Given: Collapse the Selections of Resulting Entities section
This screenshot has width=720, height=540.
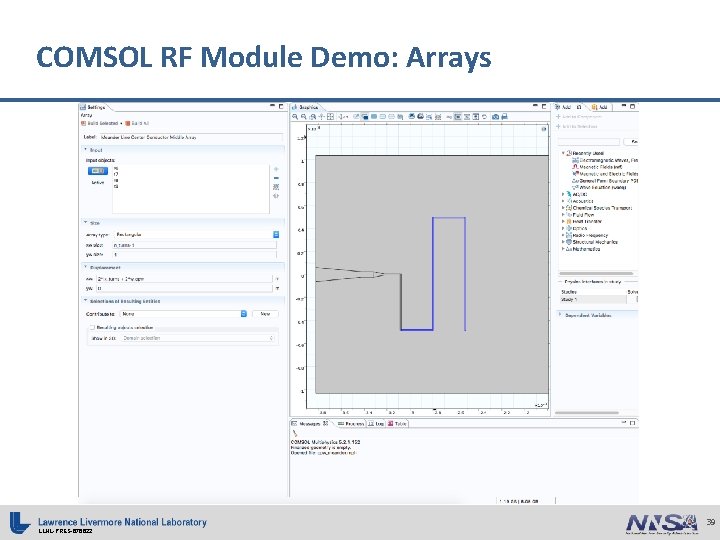Looking at the screenshot, I should [x=85, y=301].
